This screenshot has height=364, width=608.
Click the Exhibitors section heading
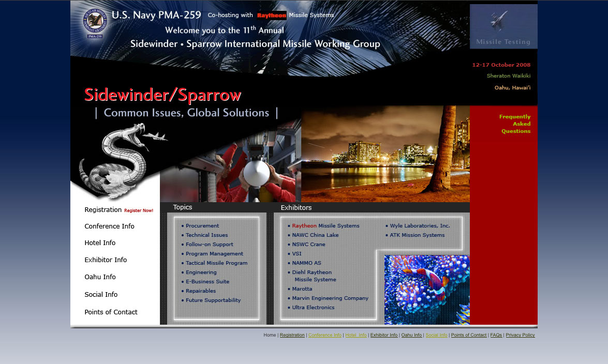[x=296, y=208]
